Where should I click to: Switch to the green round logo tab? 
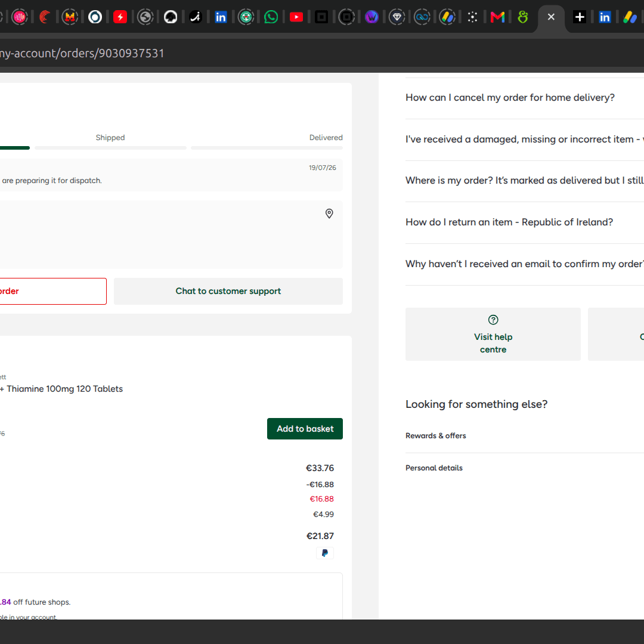(x=246, y=17)
